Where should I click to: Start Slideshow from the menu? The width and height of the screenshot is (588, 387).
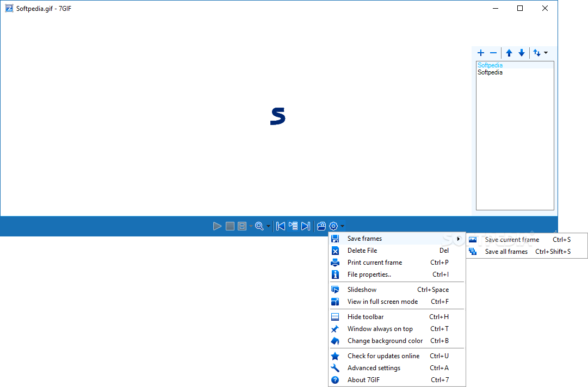click(397, 290)
